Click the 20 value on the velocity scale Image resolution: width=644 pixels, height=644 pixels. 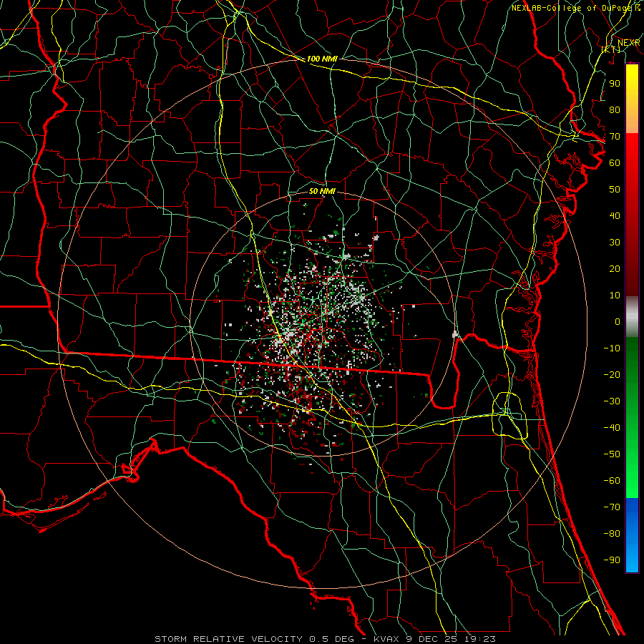[615, 268]
